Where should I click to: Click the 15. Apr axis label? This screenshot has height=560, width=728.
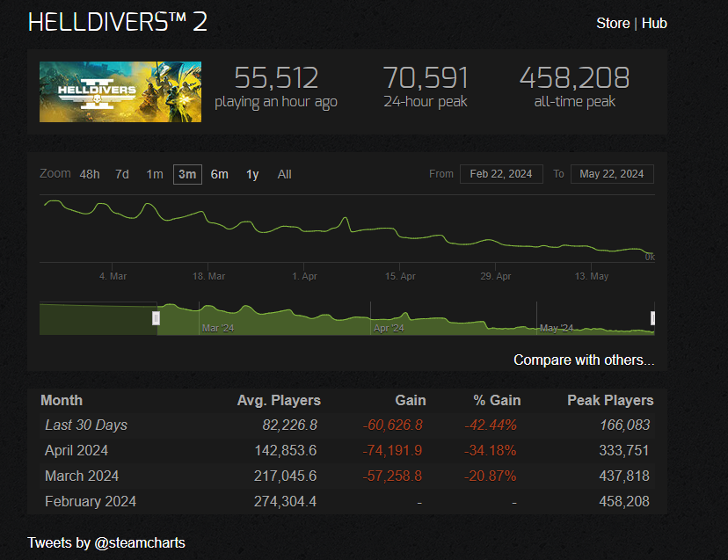click(x=400, y=276)
